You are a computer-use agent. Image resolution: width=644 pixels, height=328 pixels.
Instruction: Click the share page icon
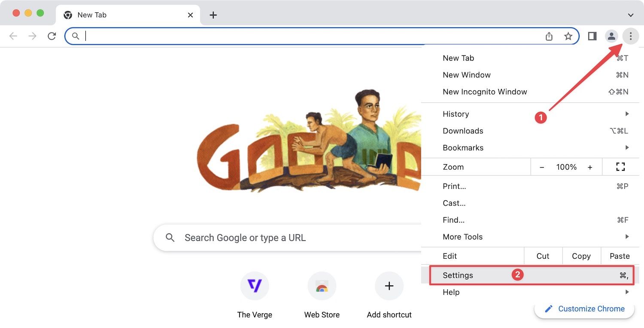[x=549, y=36]
